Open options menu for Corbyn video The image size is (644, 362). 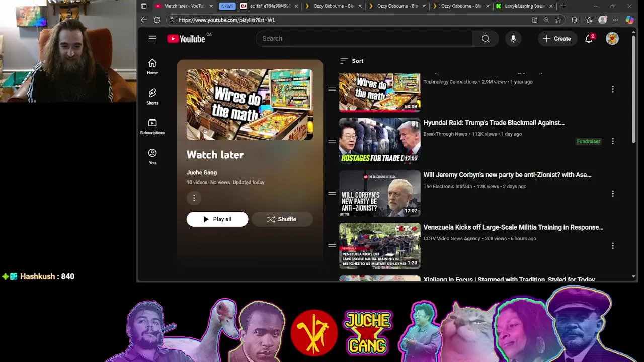[x=613, y=194]
